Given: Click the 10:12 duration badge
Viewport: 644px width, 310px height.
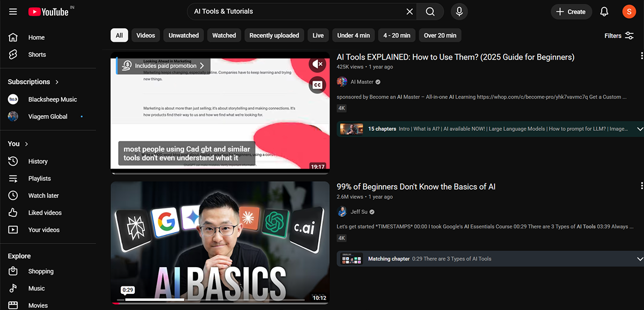Looking at the screenshot, I should coord(319,298).
